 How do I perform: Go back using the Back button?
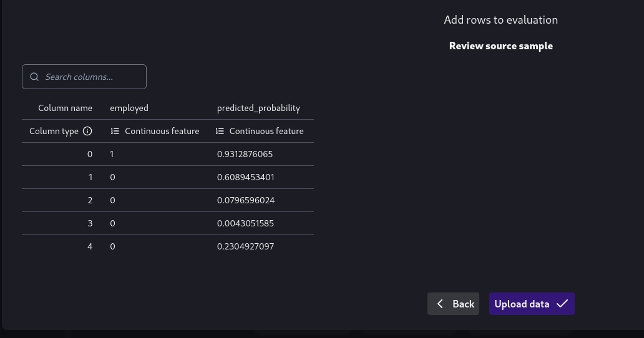click(453, 304)
